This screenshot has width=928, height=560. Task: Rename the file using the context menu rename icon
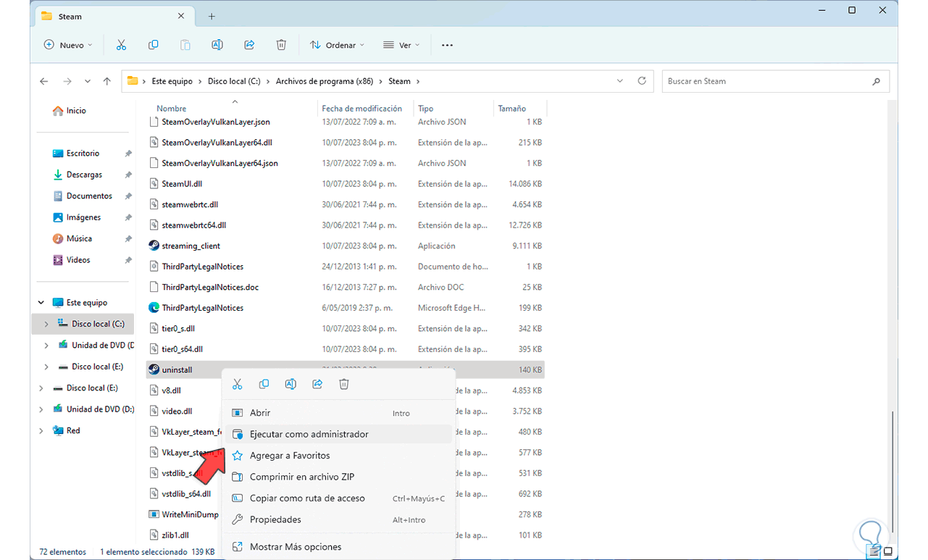click(290, 384)
